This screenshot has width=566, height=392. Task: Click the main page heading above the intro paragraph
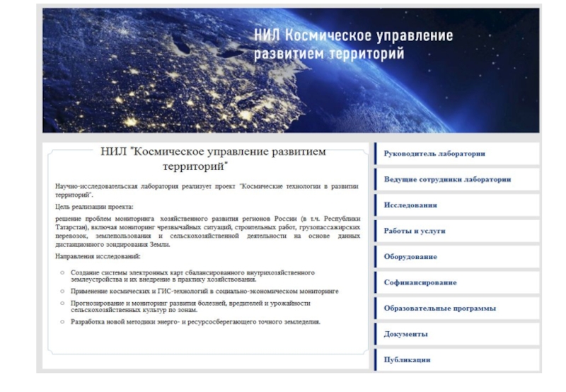click(x=212, y=159)
